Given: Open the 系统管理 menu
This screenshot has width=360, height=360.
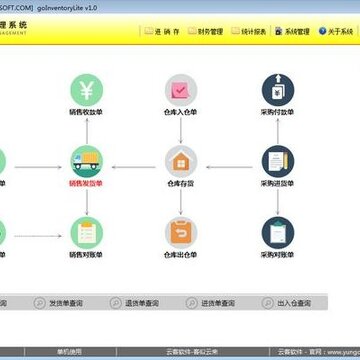Looking at the screenshot, I should click(x=292, y=31).
